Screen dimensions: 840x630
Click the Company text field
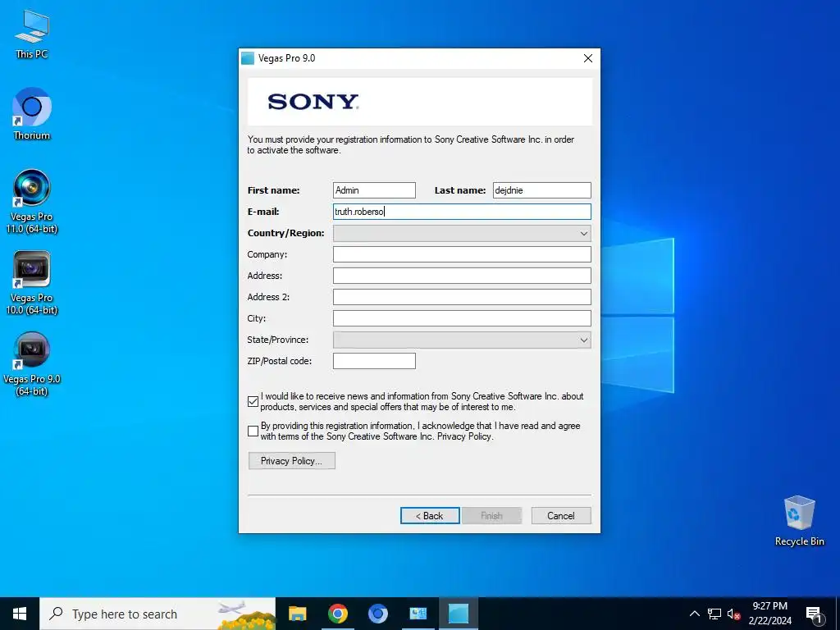tap(462, 254)
